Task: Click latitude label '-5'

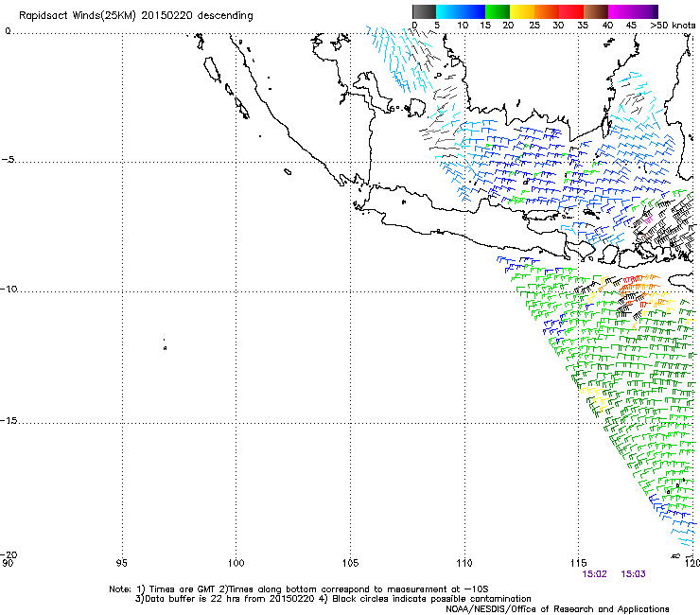Action: point(8,160)
